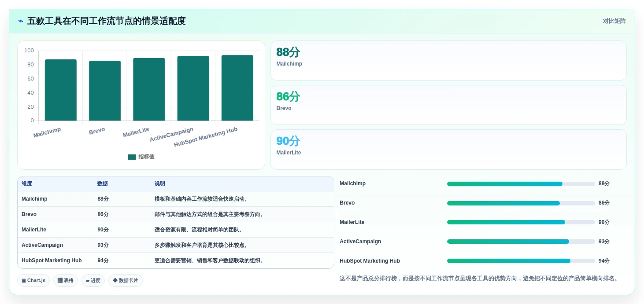
Task: Click the HubSpot Marketing Hub chart bar
Action: click(x=237, y=88)
